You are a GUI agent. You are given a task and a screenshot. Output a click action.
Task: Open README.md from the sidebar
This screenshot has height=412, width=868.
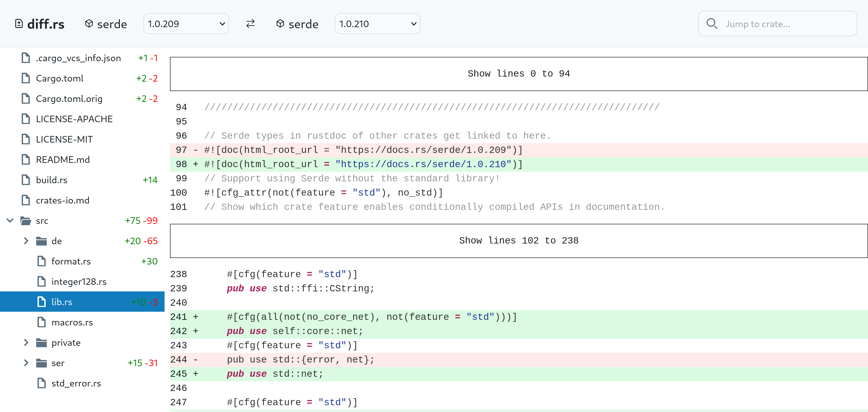(63, 159)
